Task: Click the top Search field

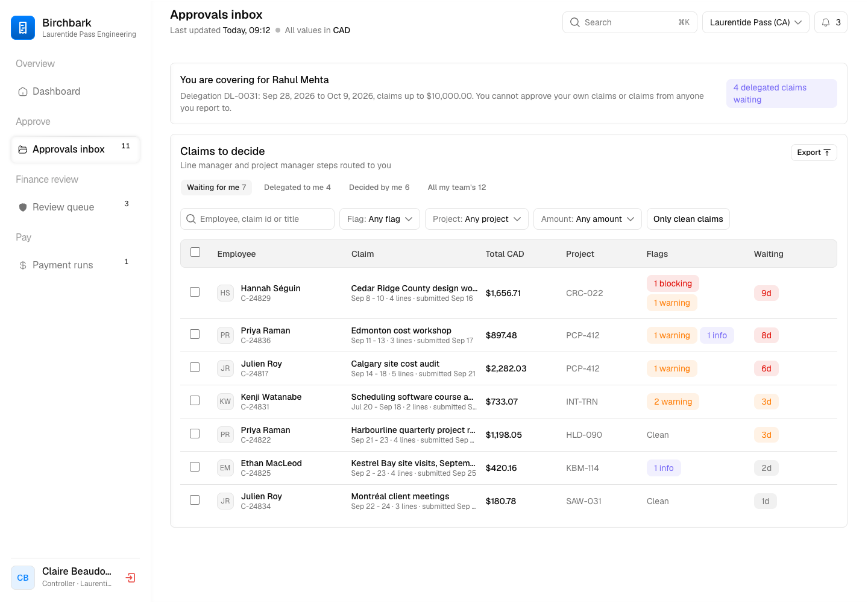Action: 629,22
